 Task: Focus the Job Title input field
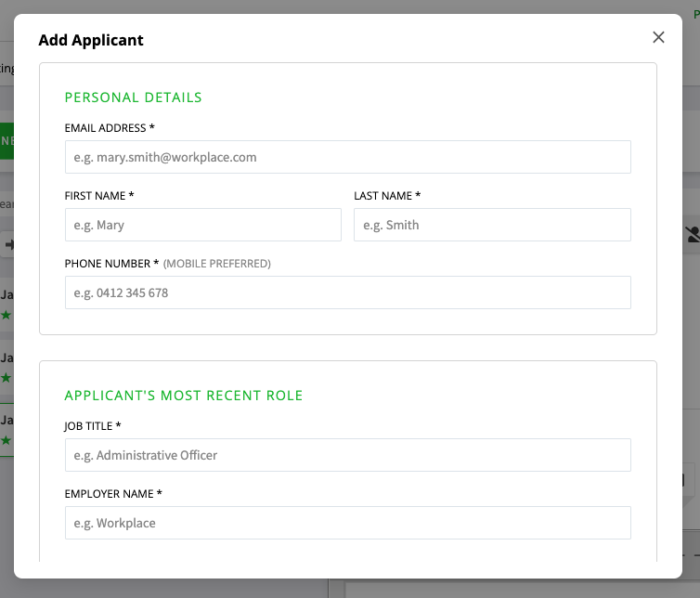347,455
